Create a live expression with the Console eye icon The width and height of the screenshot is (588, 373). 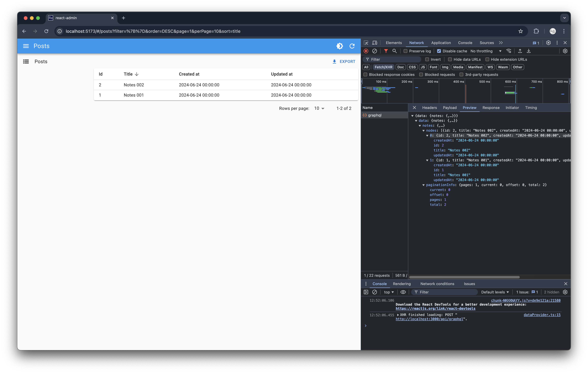403,292
